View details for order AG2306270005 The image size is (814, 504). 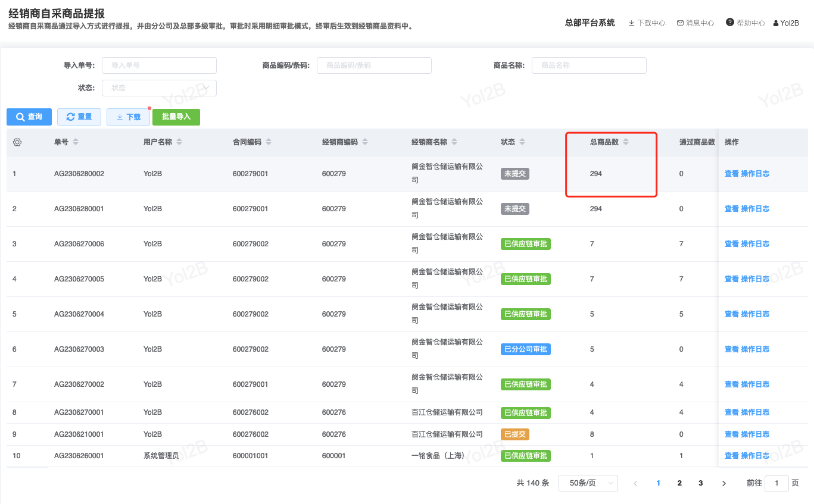(x=732, y=279)
